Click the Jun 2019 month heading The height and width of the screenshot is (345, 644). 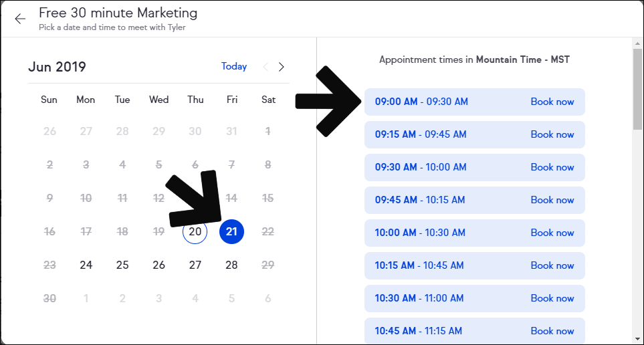(x=57, y=67)
